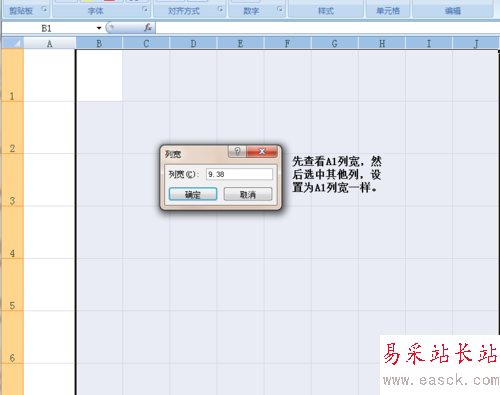The image size is (500, 395).
Task: Expand the Name Box dropdown arrow
Action: click(99, 28)
